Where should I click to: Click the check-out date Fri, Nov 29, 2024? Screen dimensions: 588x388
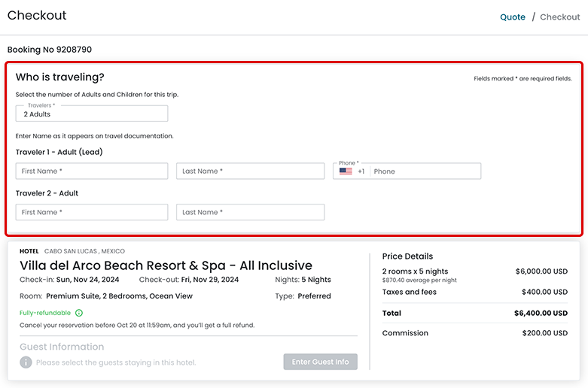(209, 280)
